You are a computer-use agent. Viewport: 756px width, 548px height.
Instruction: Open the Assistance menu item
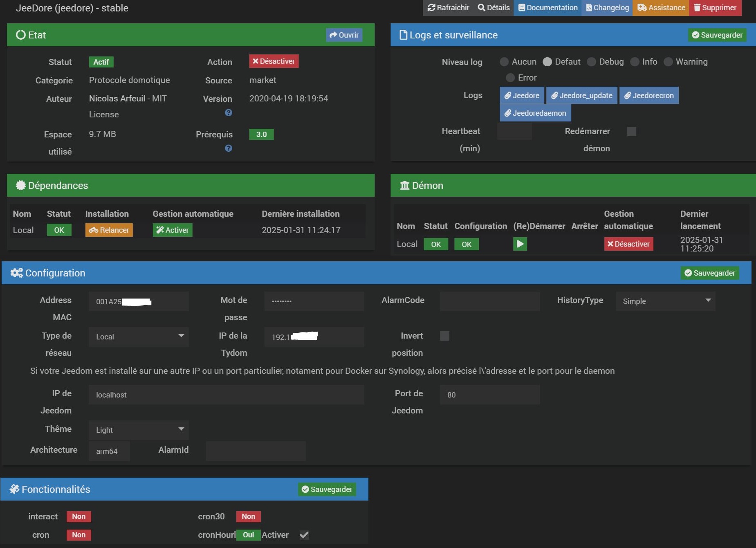pyautogui.click(x=661, y=8)
